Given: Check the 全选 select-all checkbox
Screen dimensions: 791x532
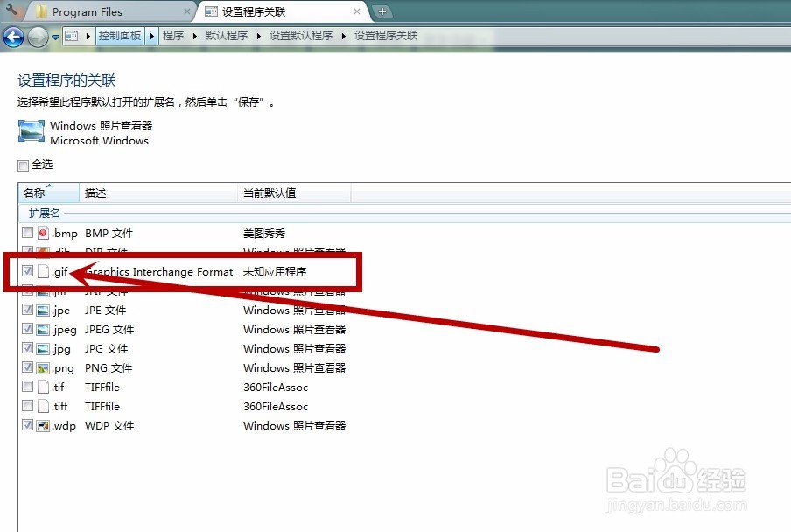Looking at the screenshot, I should tap(23, 164).
